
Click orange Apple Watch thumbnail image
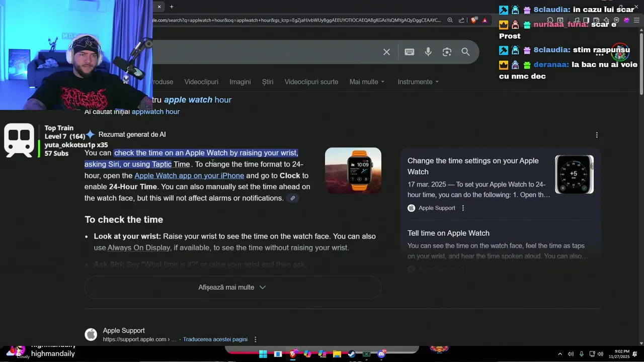tap(353, 170)
